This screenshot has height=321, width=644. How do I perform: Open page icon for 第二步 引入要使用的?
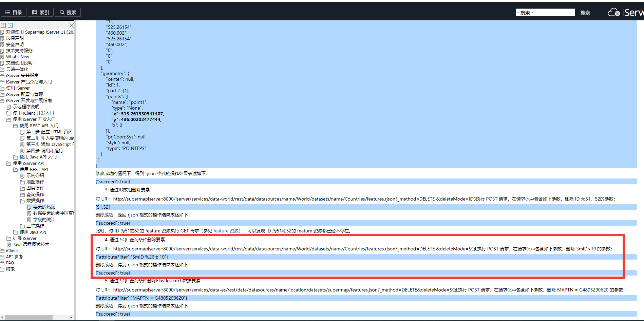coord(22,138)
